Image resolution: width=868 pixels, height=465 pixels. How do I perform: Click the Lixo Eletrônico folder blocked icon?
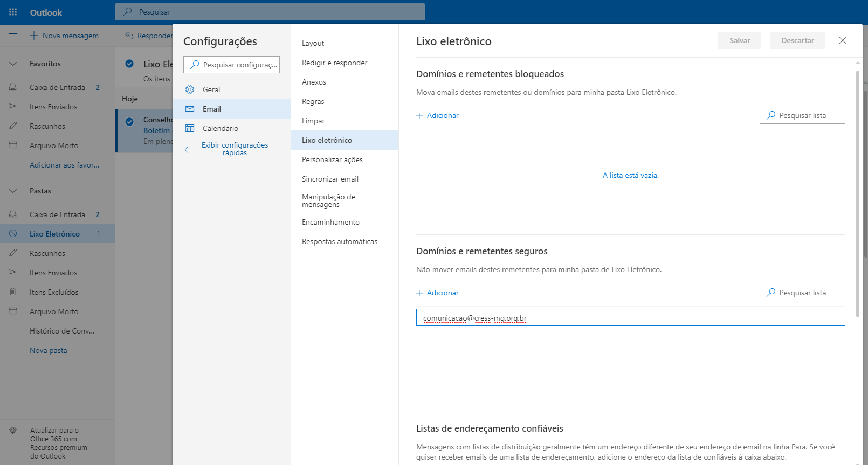point(13,234)
